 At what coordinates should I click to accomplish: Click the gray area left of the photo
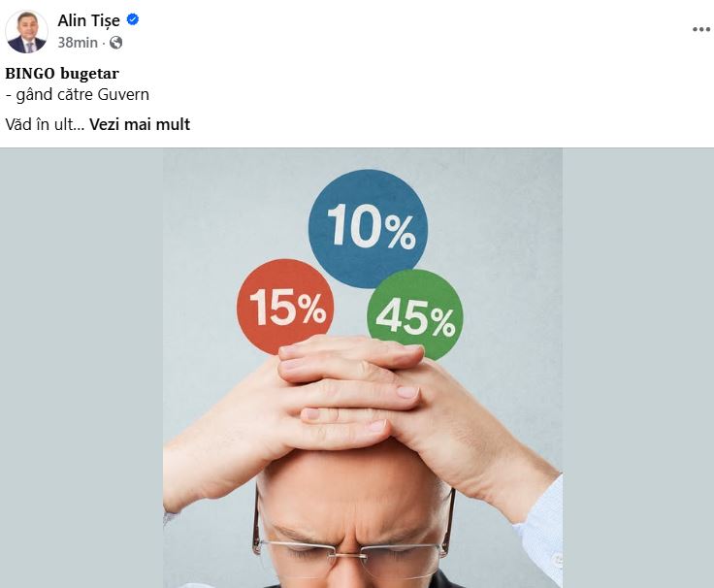[x=81, y=368]
